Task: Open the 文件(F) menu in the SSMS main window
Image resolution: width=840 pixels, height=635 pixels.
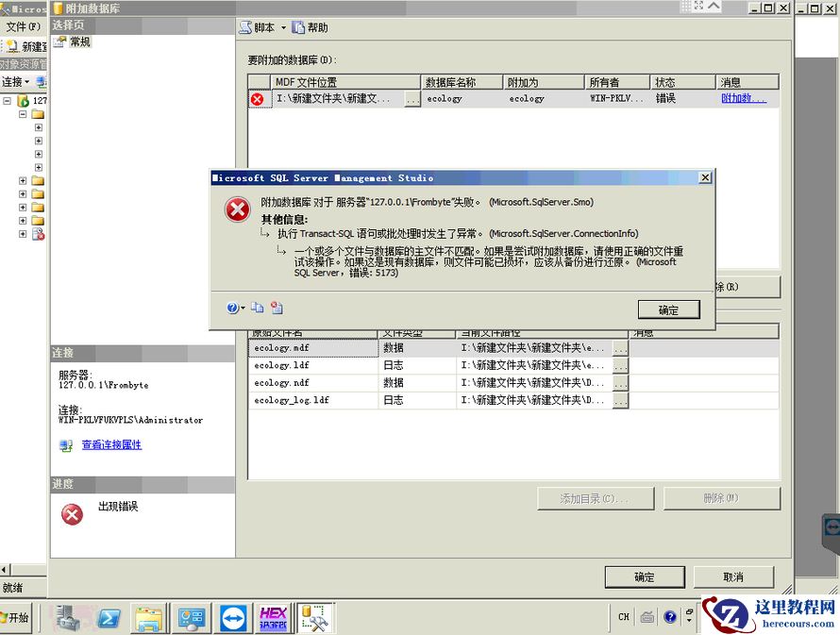Action: point(23,26)
